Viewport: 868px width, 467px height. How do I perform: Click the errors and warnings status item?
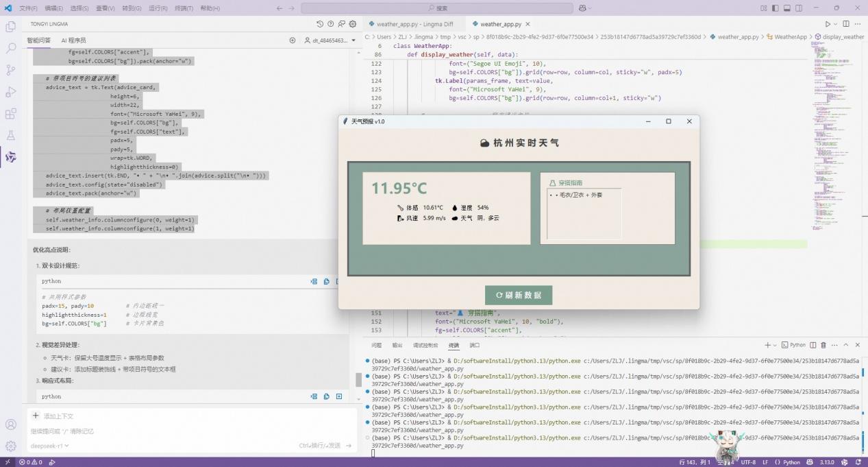pyautogui.click(x=31, y=462)
